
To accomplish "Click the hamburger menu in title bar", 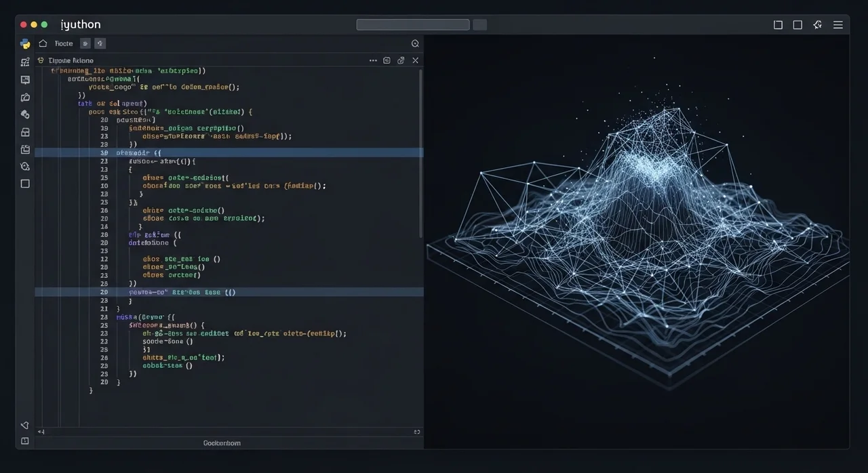I will pos(838,25).
